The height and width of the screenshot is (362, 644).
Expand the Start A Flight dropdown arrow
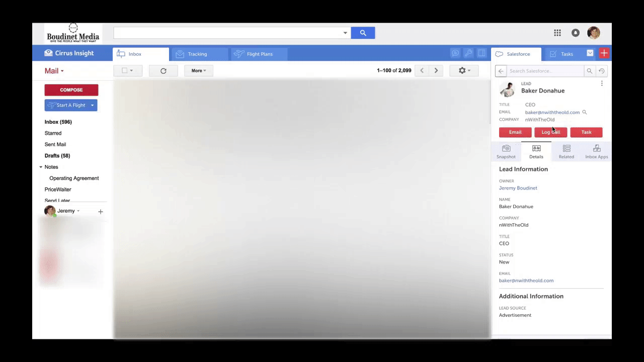pos(92,105)
